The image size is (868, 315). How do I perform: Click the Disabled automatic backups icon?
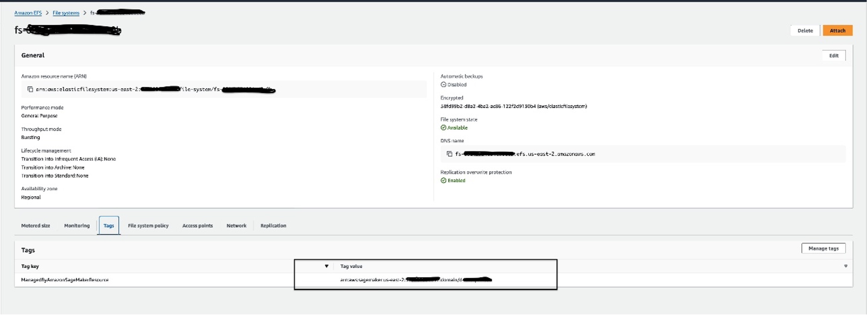tap(443, 84)
